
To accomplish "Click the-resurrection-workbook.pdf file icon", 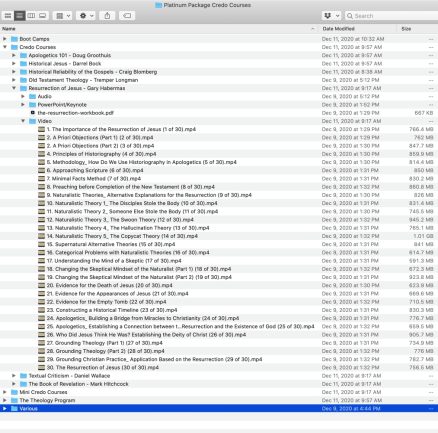I will click(x=33, y=113).
